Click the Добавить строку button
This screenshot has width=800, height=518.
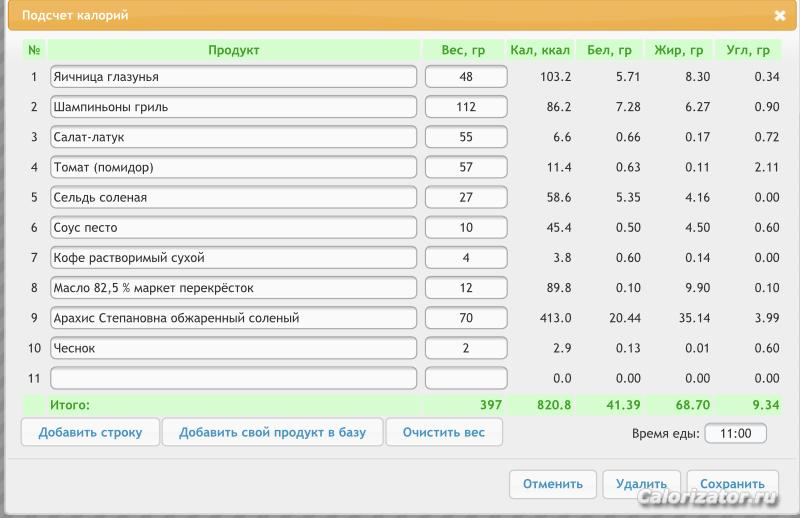pos(90,432)
